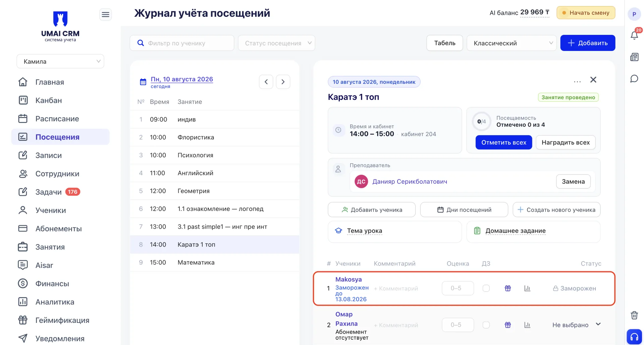The height and width of the screenshot is (345, 644).
Task: Open Занятия in sidebar
Action: 60,247
